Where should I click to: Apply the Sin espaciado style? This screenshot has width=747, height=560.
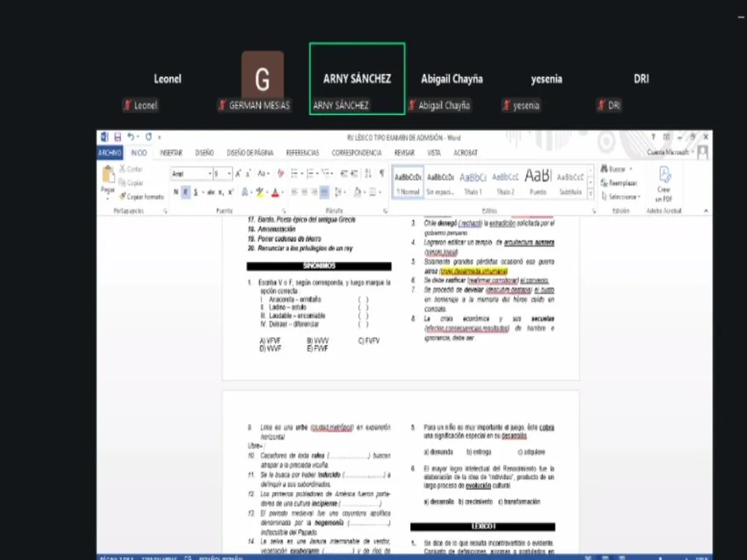[440, 182]
